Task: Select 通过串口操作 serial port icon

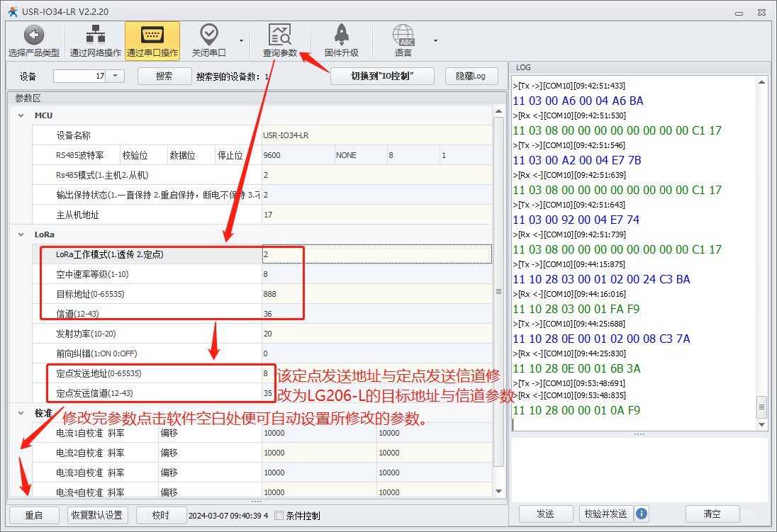Action: pyautogui.click(x=152, y=35)
